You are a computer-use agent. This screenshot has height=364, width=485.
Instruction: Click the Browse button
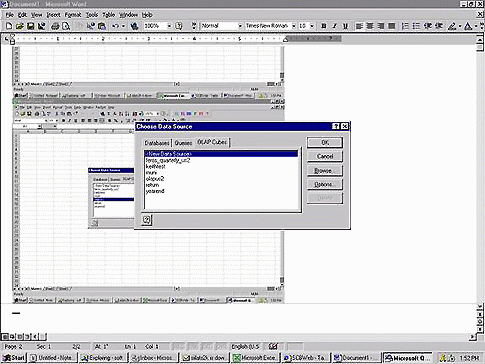point(325,170)
